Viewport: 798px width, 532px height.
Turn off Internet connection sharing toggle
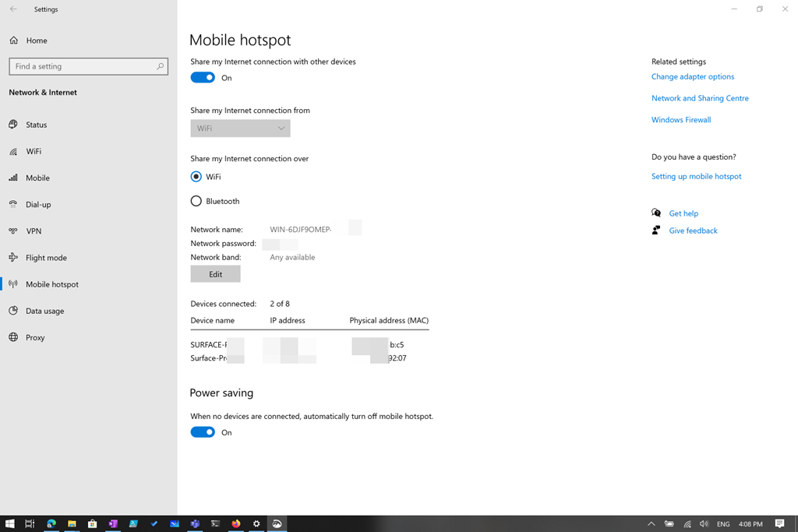pos(203,78)
